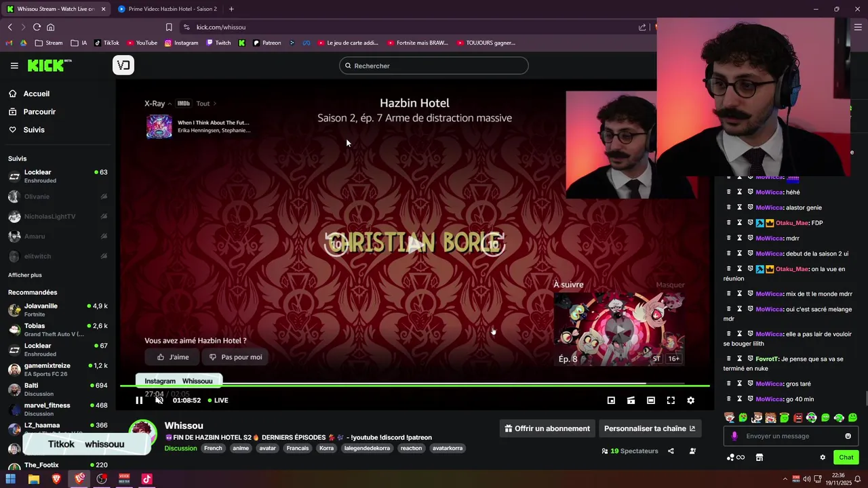Click the bookmark icon in browser toolbar
The height and width of the screenshot is (488, 868).
(x=169, y=27)
